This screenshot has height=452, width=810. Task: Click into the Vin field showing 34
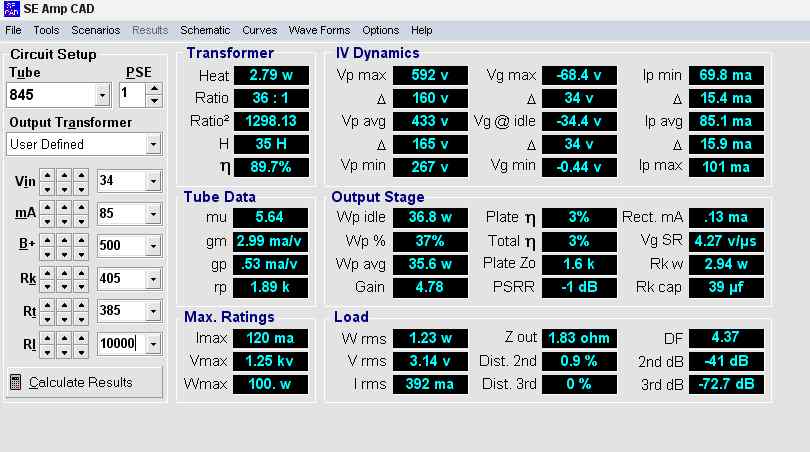(x=122, y=181)
